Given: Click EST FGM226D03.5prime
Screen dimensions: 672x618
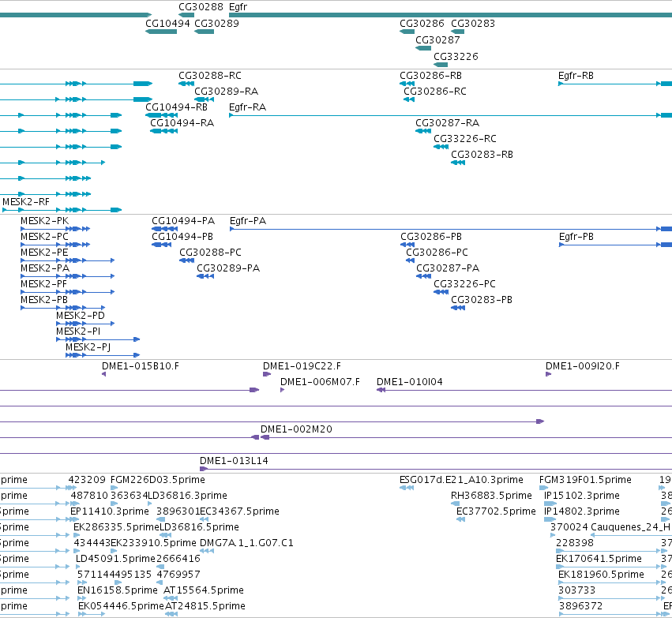Looking at the screenshot, I should click(x=158, y=480).
